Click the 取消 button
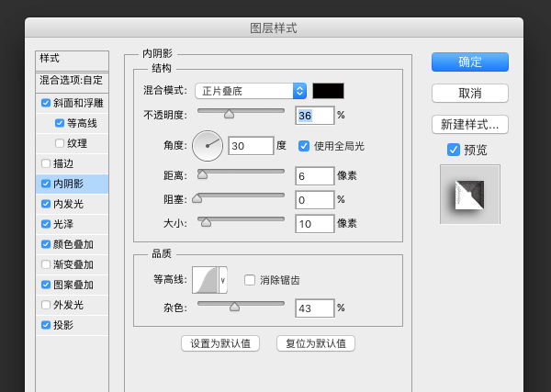 pos(469,93)
